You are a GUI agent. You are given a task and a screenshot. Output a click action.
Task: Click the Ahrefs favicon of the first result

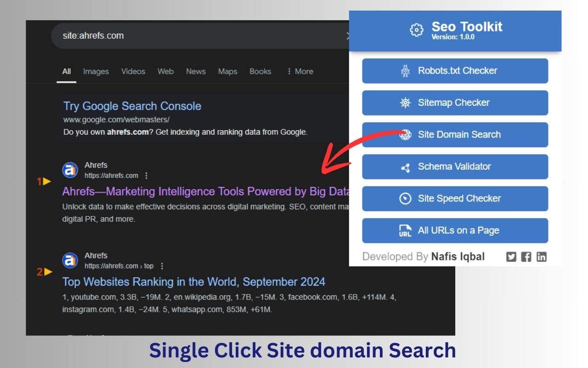70,171
